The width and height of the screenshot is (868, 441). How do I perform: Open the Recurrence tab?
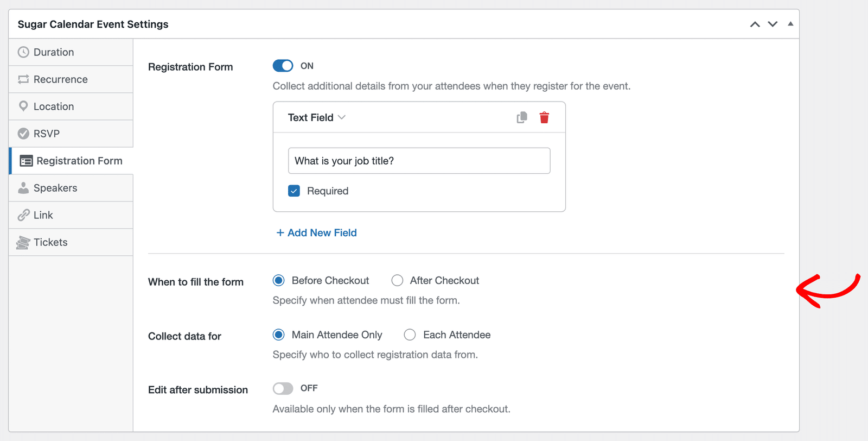(x=71, y=79)
